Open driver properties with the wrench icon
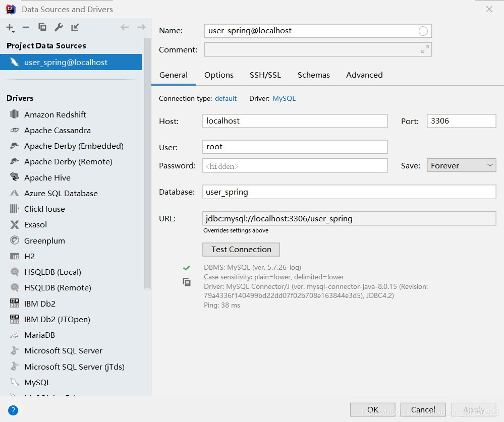504x422 pixels. pos(59,27)
